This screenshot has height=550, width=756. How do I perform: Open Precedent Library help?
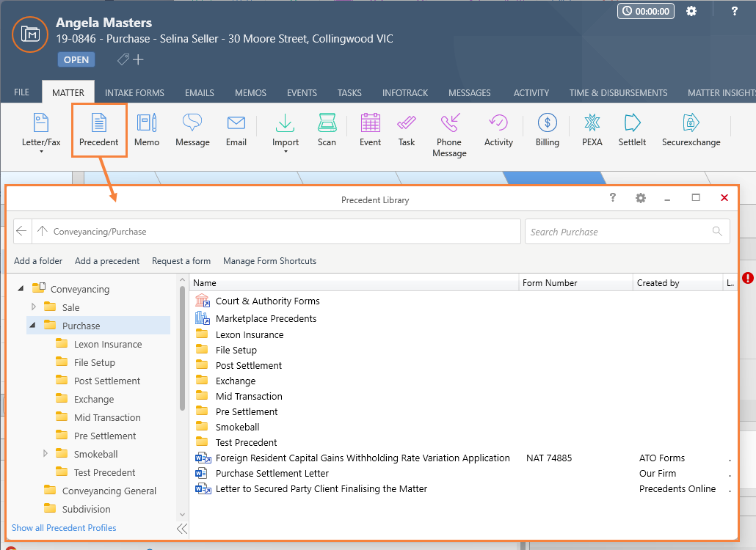(612, 197)
